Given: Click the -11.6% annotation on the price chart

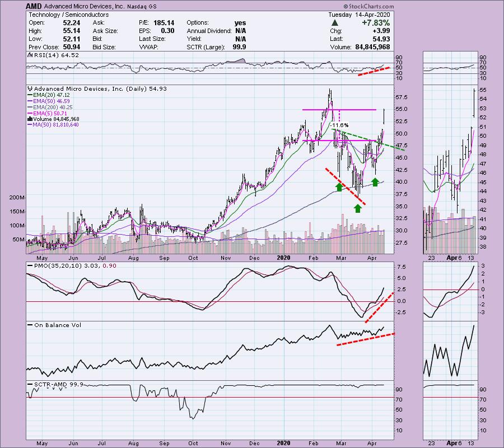Looking at the screenshot, I should tap(340, 125).
